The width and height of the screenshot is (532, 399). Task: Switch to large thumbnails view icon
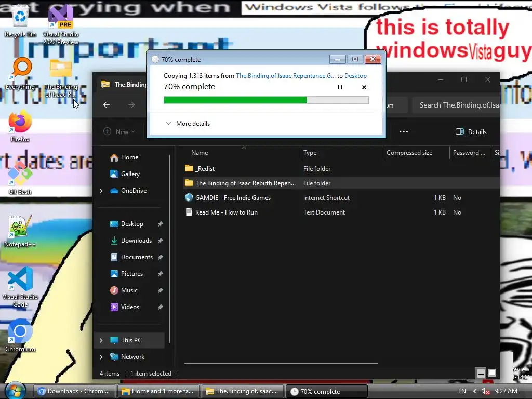tap(492, 374)
